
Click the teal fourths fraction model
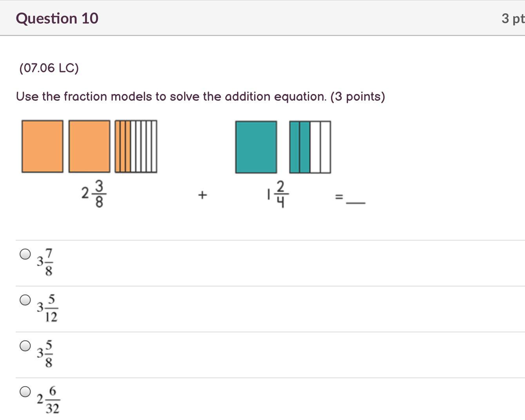point(310,147)
